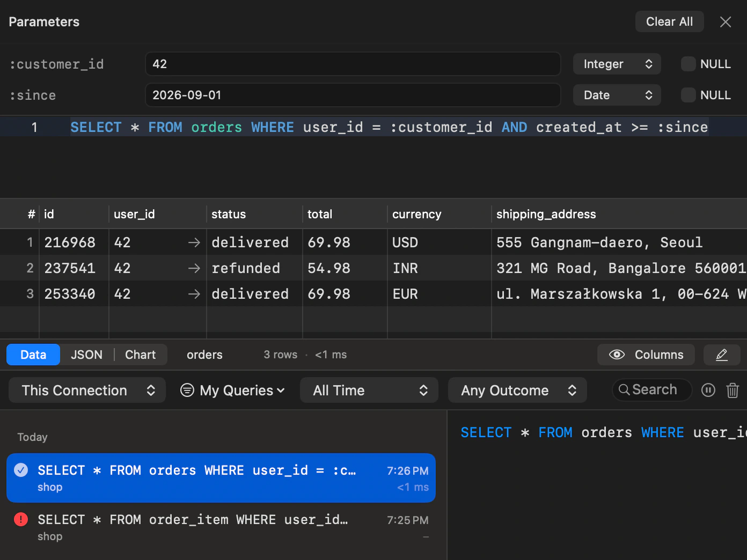Image resolution: width=747 pixels, height=560 pixels.
Task: Select the failed order_item query from 7:25 PM
Action: [221, 527]
